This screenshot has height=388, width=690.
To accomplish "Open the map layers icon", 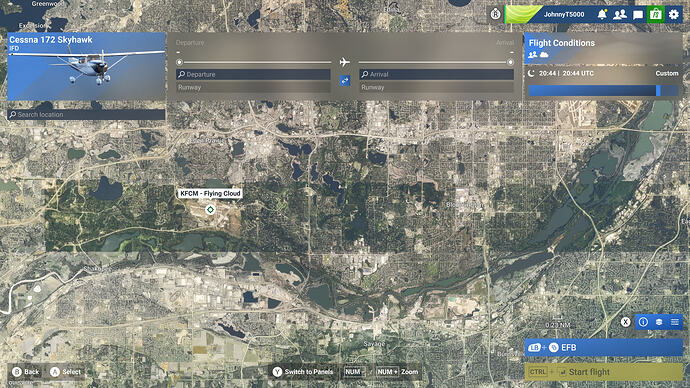I will (659, 322).
